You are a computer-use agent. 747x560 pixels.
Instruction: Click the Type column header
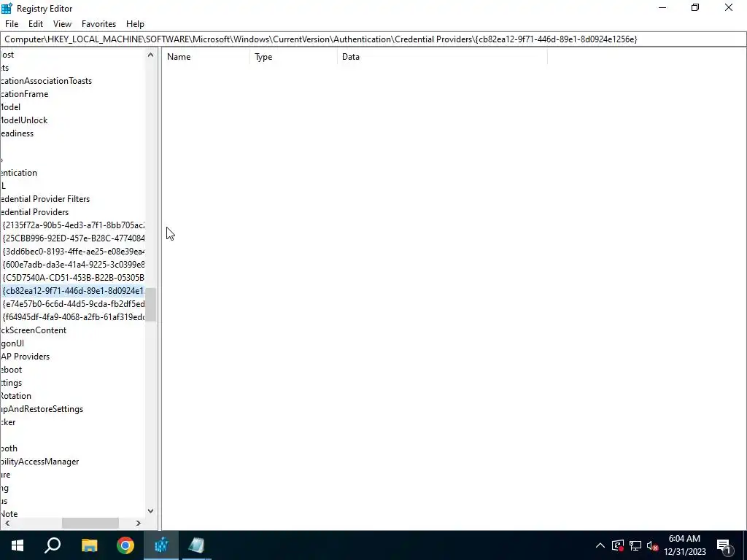pyautogui.click(x=293, y=57)
